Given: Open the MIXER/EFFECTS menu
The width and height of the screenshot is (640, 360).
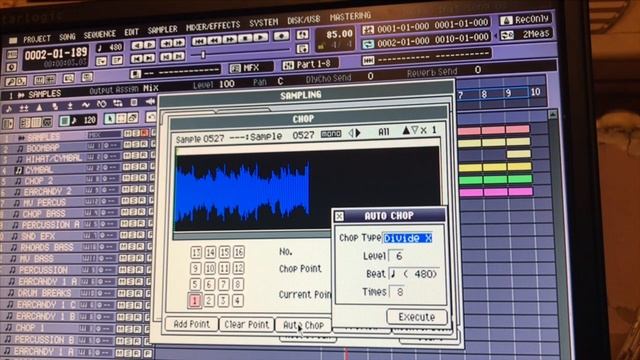Looking at the screenshot, I should click(213, 26).
